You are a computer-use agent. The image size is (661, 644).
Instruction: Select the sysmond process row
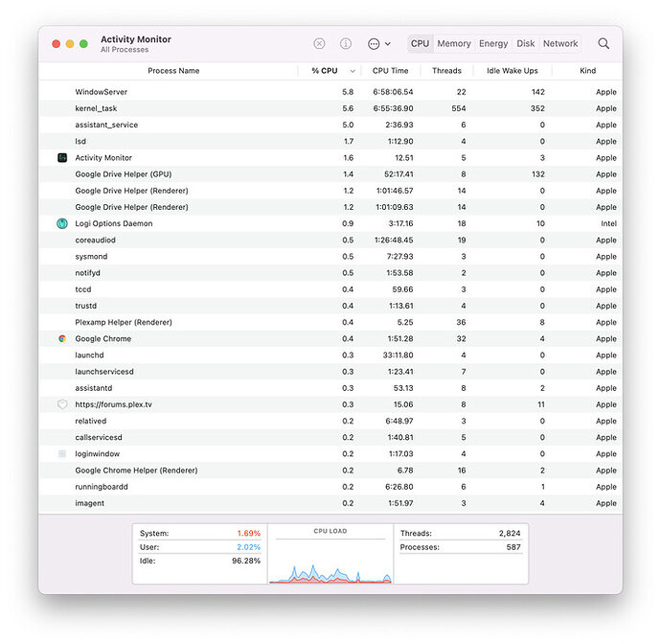(x=330, y=257)
